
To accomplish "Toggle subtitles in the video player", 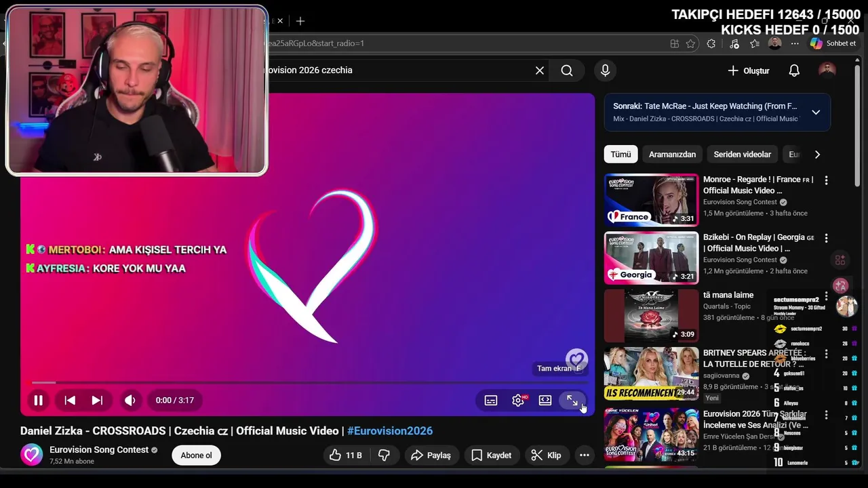I will (491, 400).
